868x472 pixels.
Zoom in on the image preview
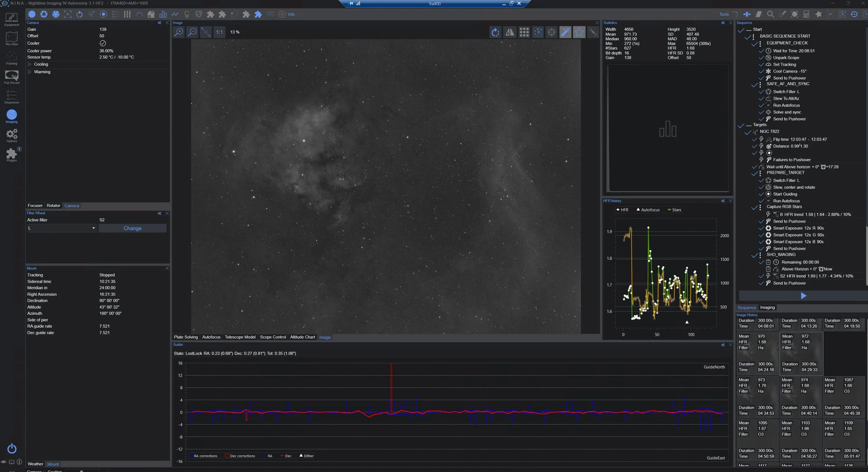179,32
